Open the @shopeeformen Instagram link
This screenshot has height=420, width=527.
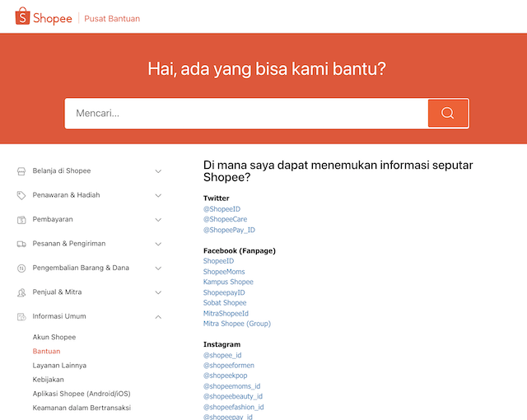point(229,365)
